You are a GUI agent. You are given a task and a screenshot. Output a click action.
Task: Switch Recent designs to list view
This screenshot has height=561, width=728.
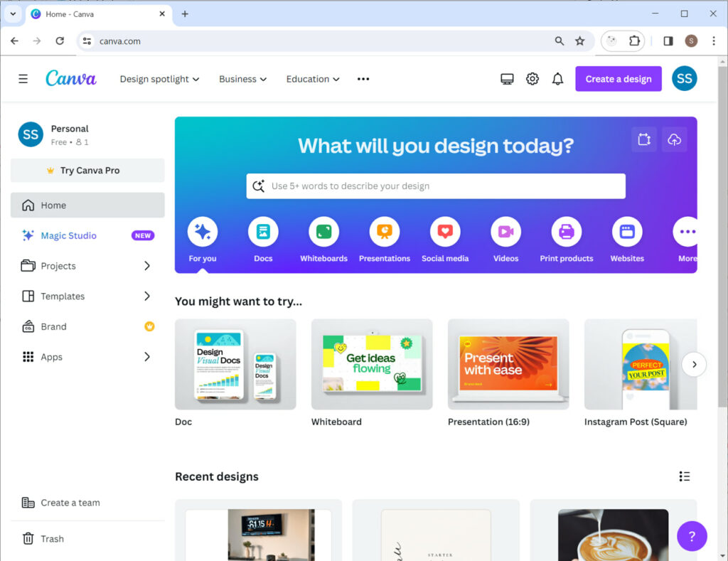tap(685, 476)
